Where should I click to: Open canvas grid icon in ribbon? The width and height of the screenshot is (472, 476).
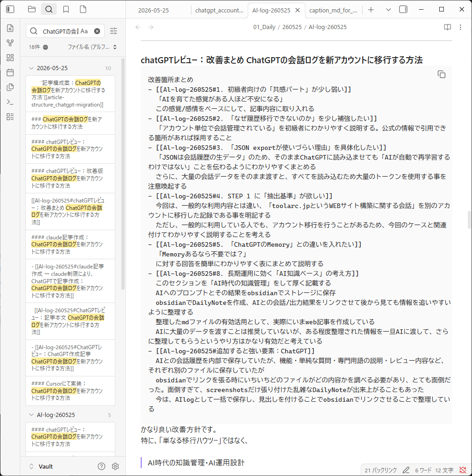coord(10,58)
